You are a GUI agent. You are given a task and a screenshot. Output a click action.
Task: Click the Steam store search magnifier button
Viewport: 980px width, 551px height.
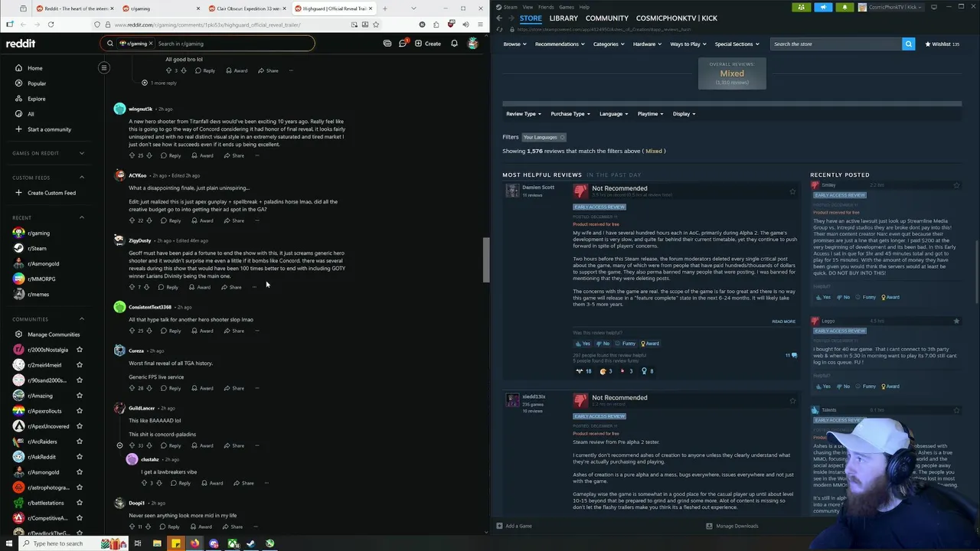908,44
